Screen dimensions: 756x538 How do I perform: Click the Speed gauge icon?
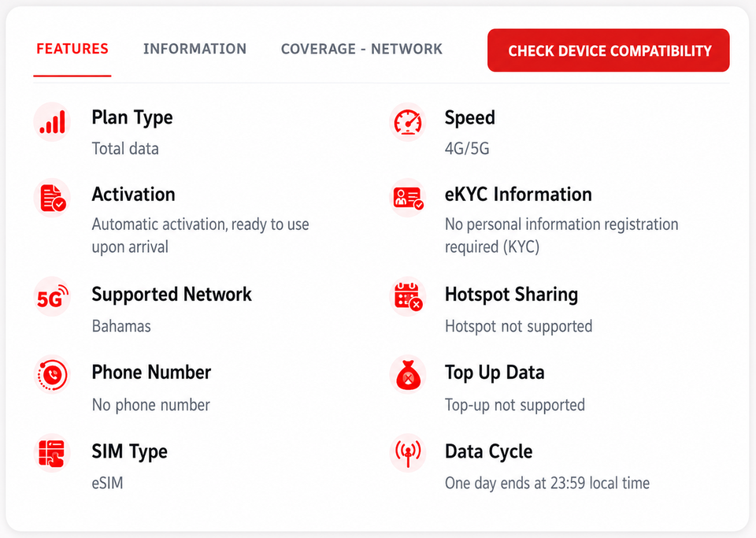pos(408,121)
